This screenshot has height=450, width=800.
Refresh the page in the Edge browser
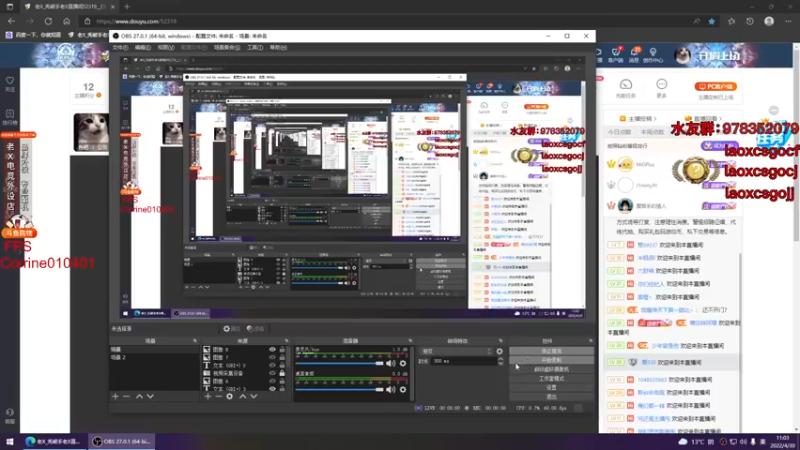48,21
